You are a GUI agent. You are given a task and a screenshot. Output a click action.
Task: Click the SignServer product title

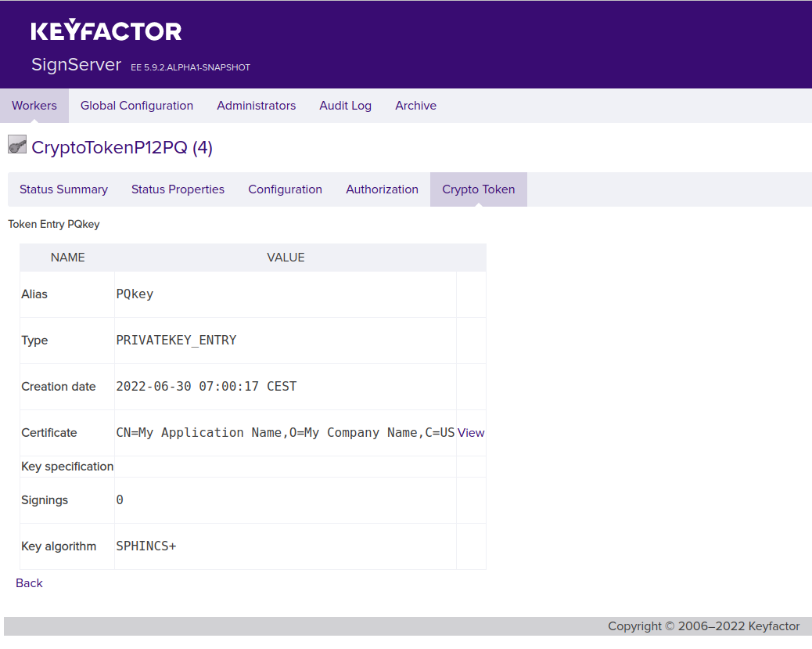point(76,64)
